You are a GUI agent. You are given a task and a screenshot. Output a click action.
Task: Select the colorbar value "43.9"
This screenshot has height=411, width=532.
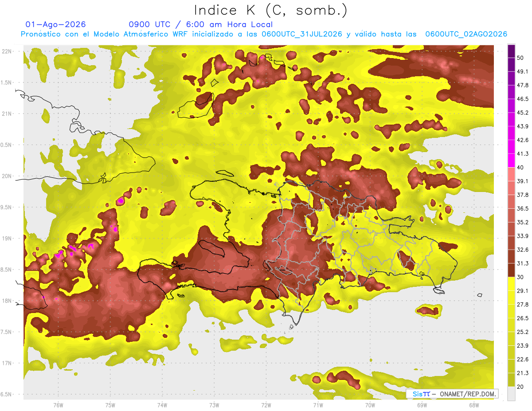pos(523,126)
